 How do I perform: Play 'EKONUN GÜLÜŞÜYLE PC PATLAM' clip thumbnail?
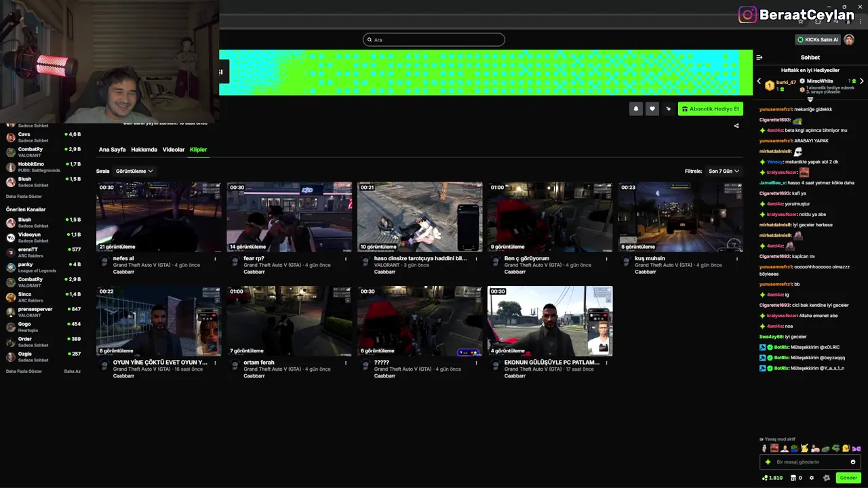point(550,321)
